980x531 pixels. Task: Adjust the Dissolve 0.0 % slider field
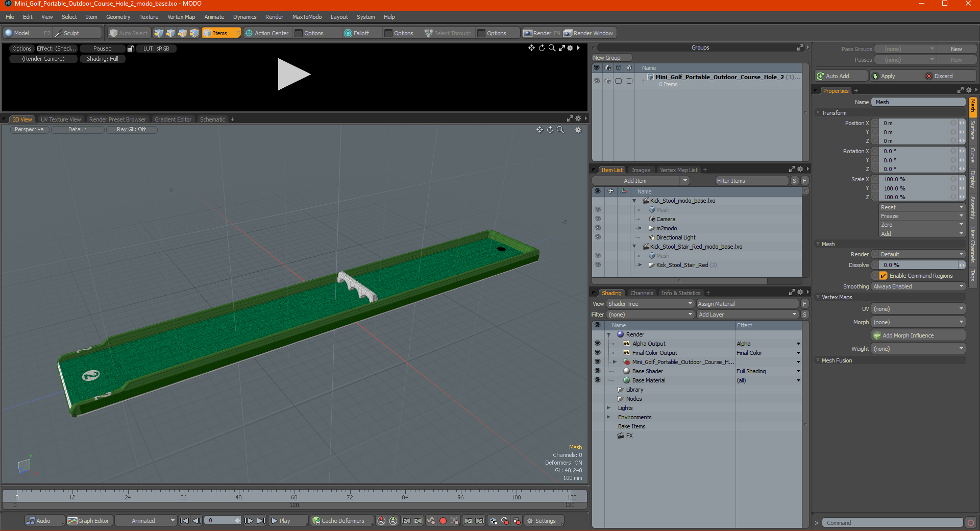point(918,265)
